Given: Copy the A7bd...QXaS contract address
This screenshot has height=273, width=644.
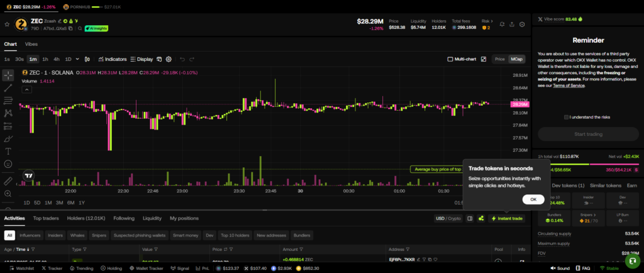Looking at the screenshot, I should click(70, 29).
